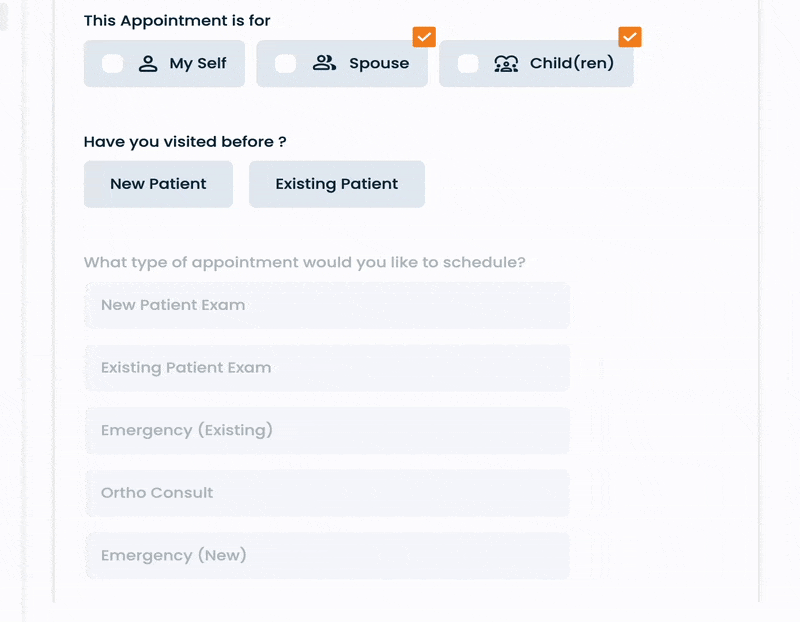Pick the Emergency (New) appointment type
The height and width of the screenshot is (622, 800).
(327, 555)
